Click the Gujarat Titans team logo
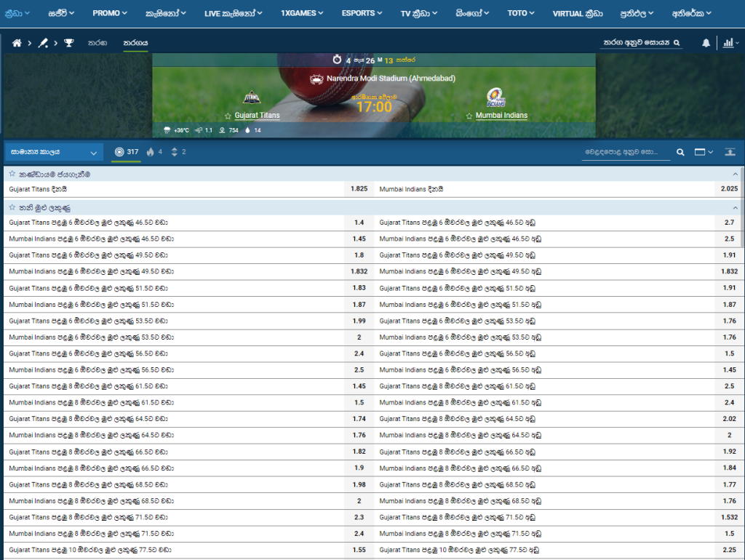This screenshot has height=560, width=745. tap(251, 98)
